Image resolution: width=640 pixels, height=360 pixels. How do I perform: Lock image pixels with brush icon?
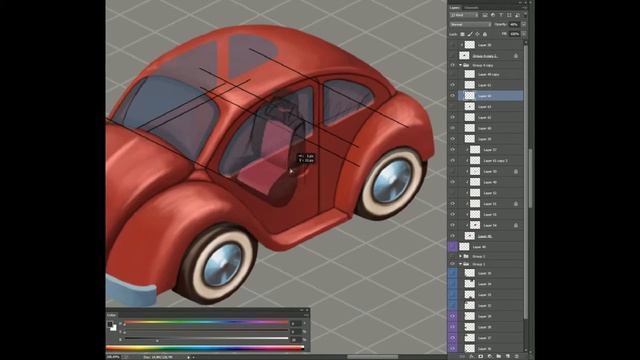click(x=470, y=34)
